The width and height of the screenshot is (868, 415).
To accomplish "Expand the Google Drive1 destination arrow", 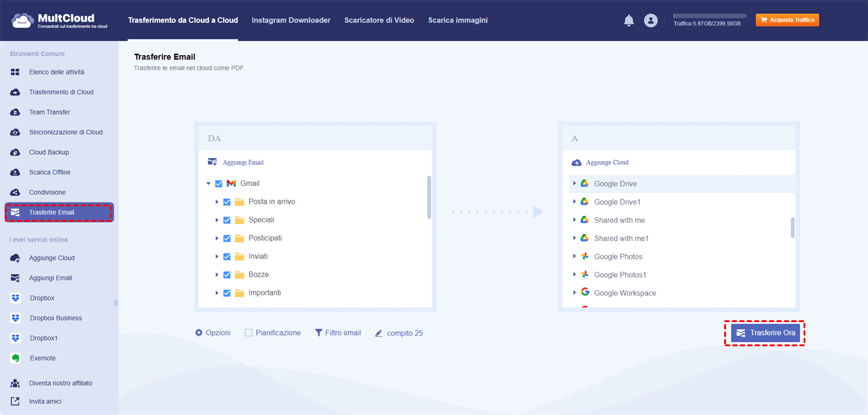I will pyautogui.click(x=575, y=202).
